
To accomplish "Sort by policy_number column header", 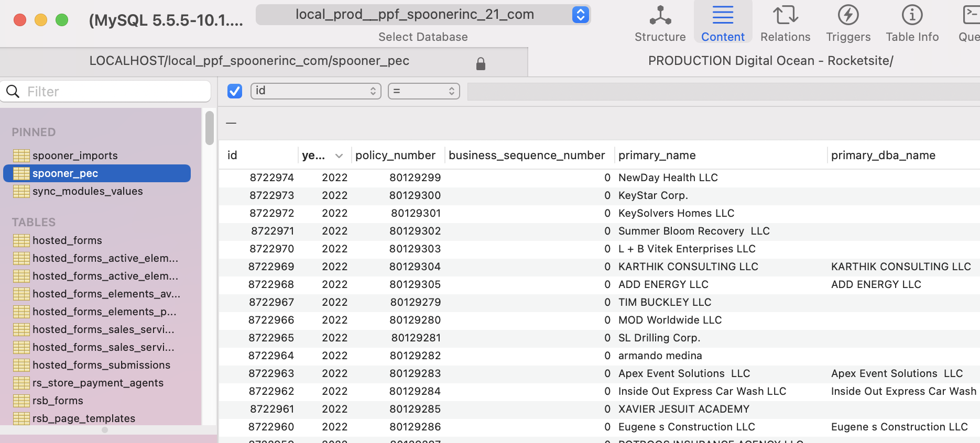I will click(395, 156).
